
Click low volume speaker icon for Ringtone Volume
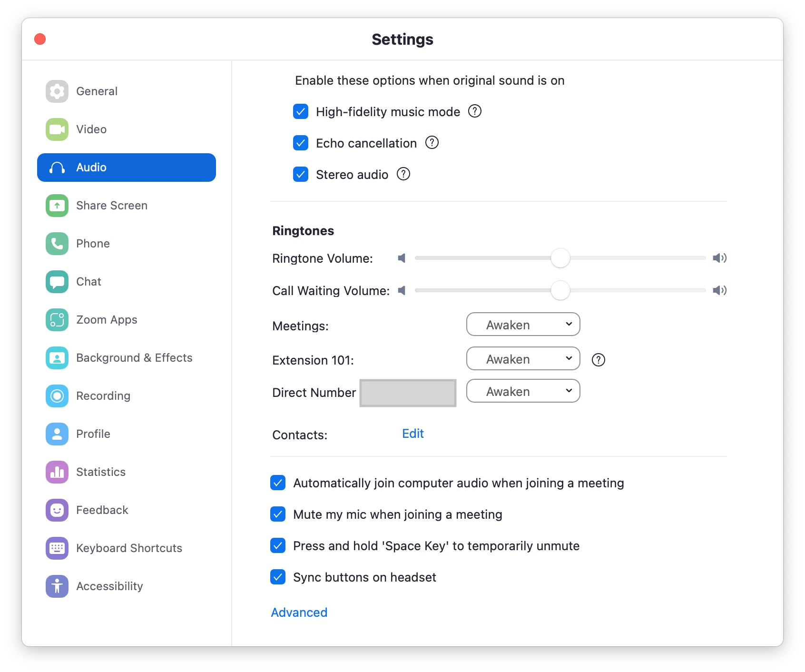(402, 258)
